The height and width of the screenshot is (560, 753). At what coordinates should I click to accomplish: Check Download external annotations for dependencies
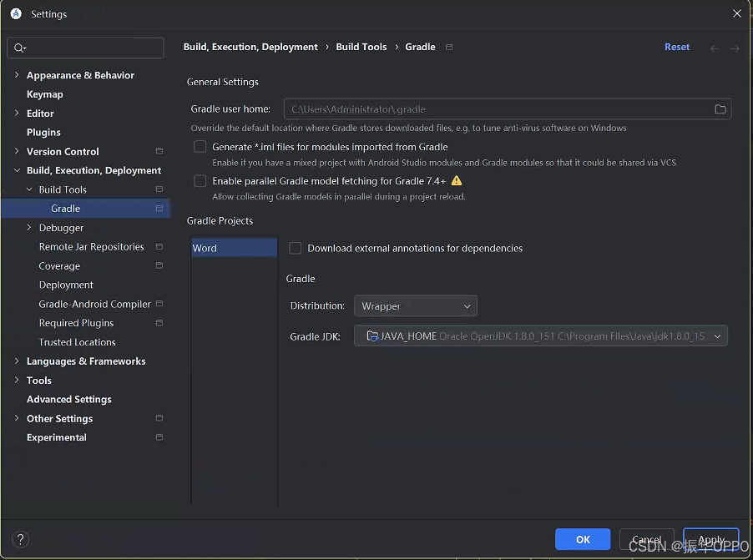[295, 248]
